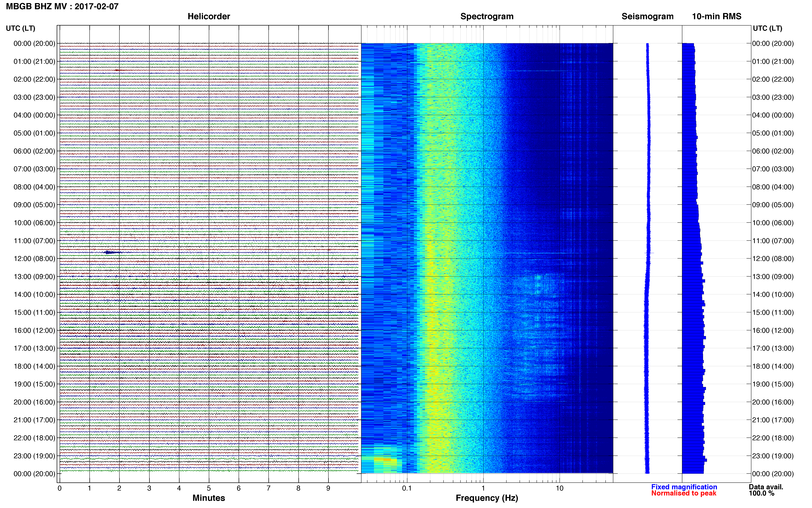Image resolution: width=812 pixels, height=508 pixels.
Task: Click the spectrogram frequency tick '10'
Action: pos(559,488)
